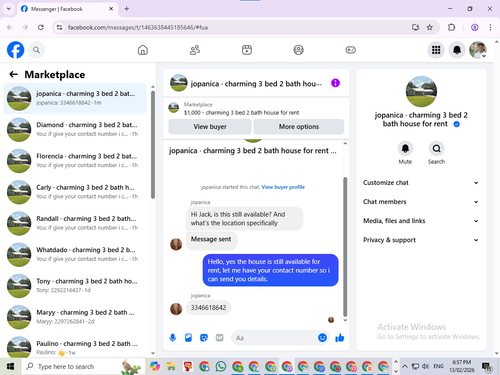
Task: Reload the page with the refresh icon
Action: (x=41, y=27)
